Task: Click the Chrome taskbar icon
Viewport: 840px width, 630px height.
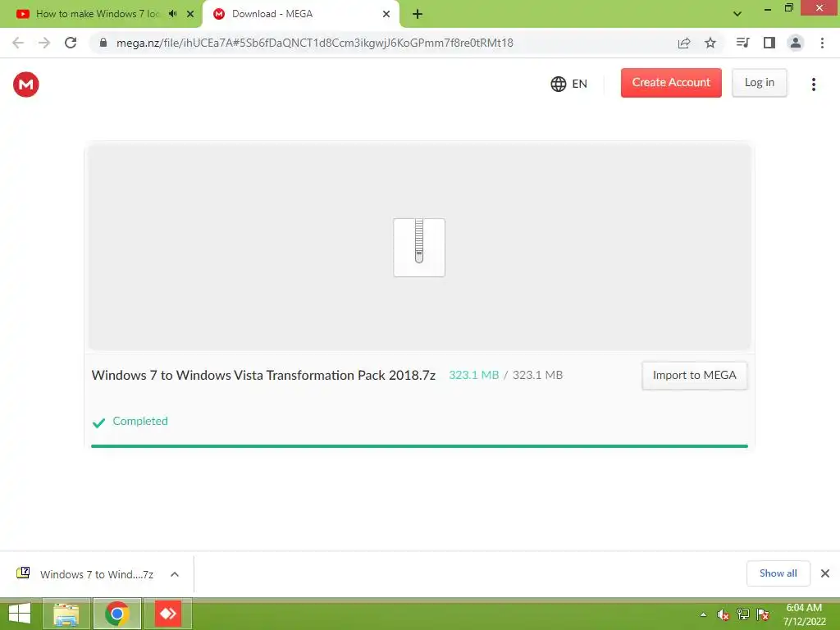Action: click(117, 614)
